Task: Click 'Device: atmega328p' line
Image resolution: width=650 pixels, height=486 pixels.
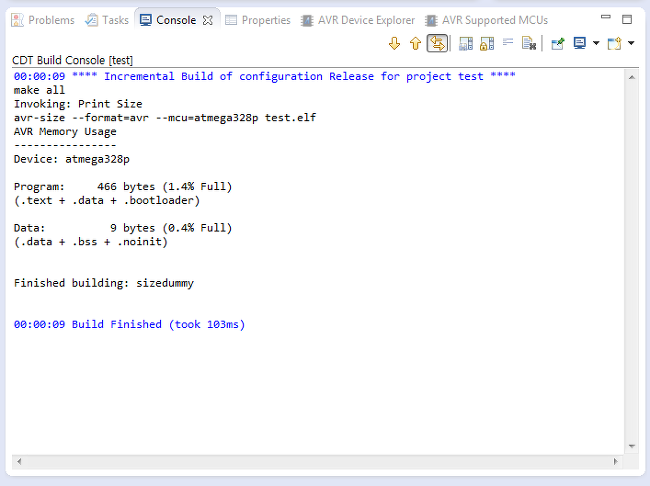Action: 72,159
